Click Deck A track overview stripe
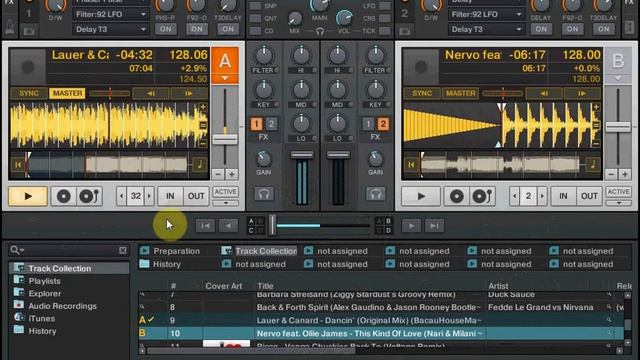The height and width of the screenshot is (360, 640). pos(108,164)
